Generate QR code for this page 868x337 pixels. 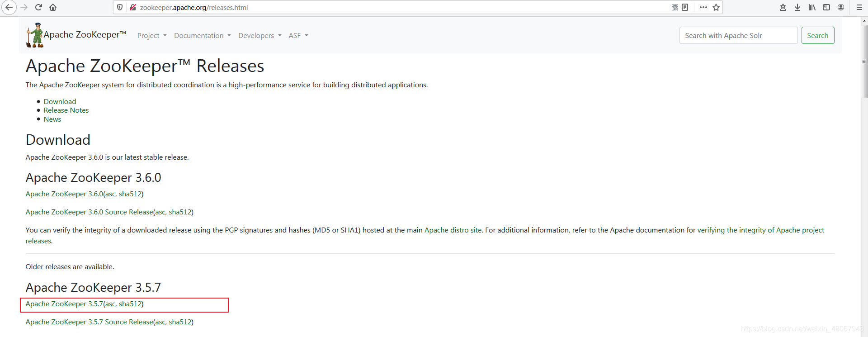(675, 7)
